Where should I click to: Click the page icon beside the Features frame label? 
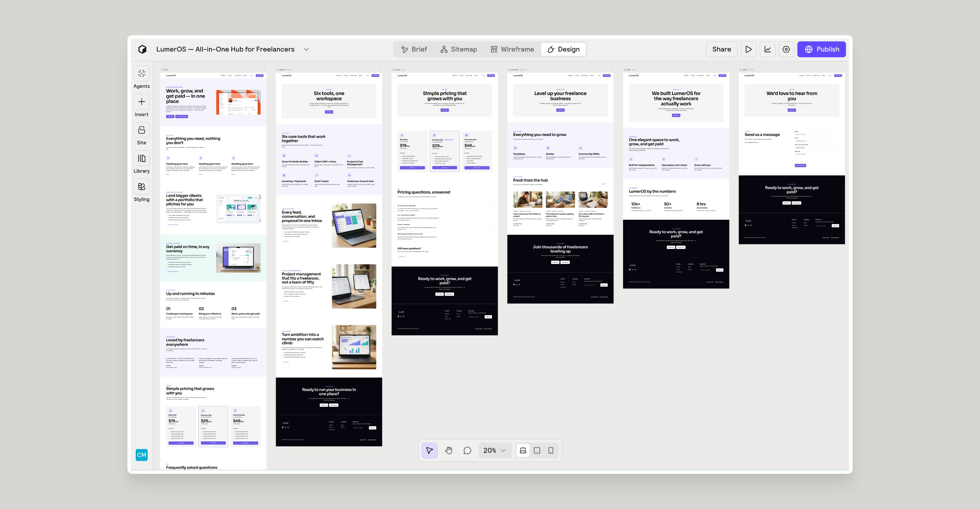(x=278, y=70)
